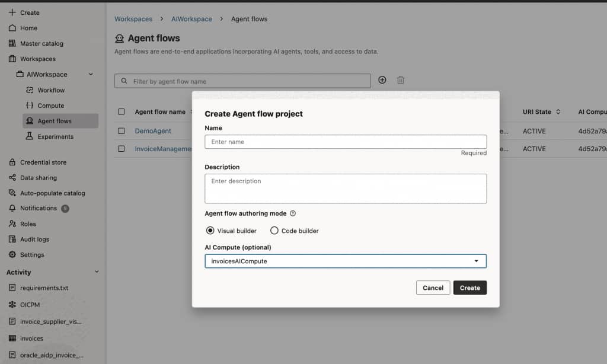Open the OICPM activity icon
The width and height of the screenshot is (607, 364).
pyautogui.click(x=12, y=304)
